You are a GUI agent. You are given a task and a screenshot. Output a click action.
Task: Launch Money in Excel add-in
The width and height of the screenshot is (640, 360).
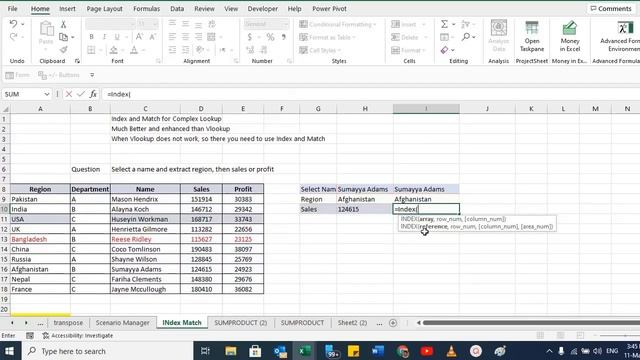coord(569,36)
